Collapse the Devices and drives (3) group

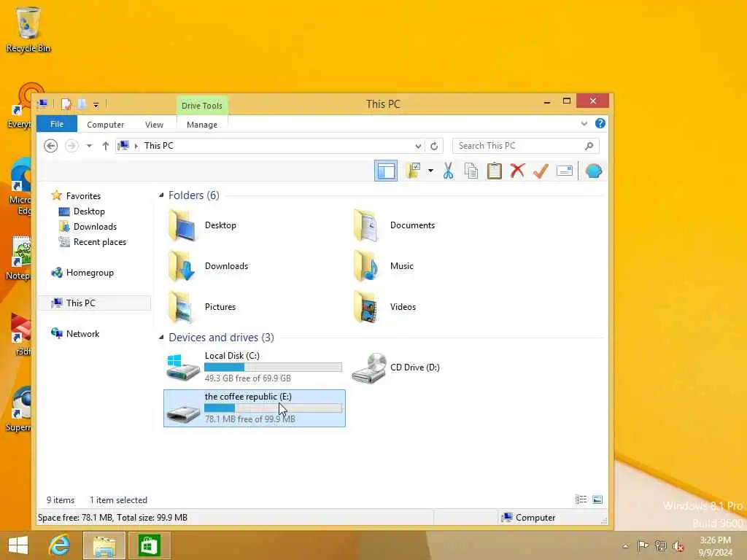(161, 337)
